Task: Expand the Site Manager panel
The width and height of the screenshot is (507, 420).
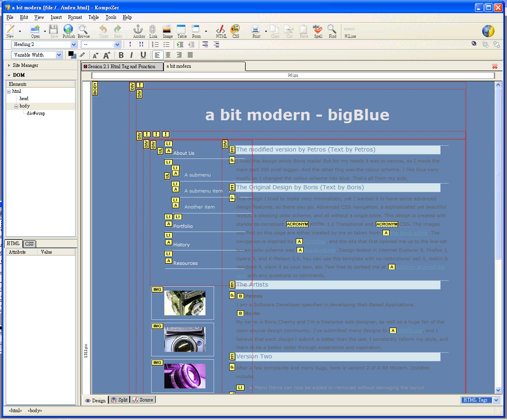Action: [25, 65]
